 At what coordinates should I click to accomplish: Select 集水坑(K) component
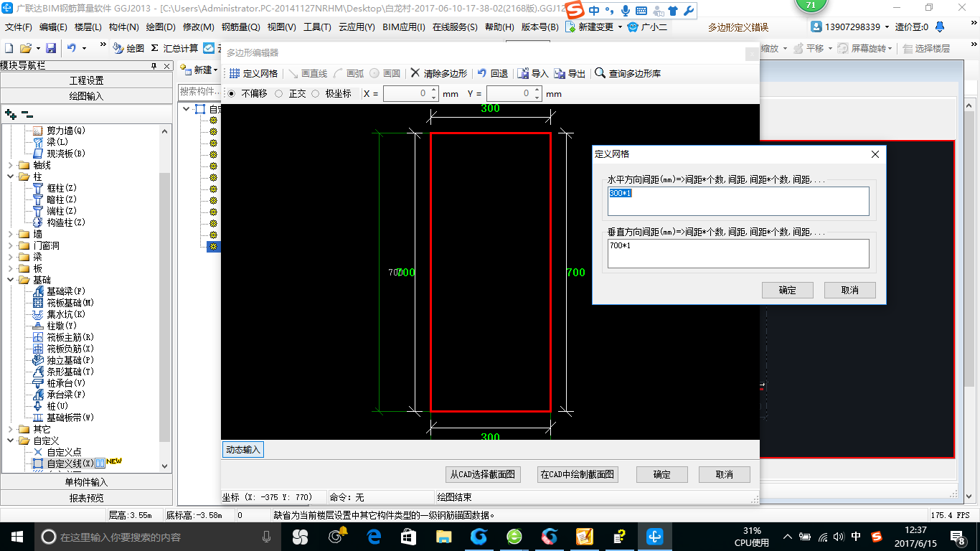(x=65, y=314)
